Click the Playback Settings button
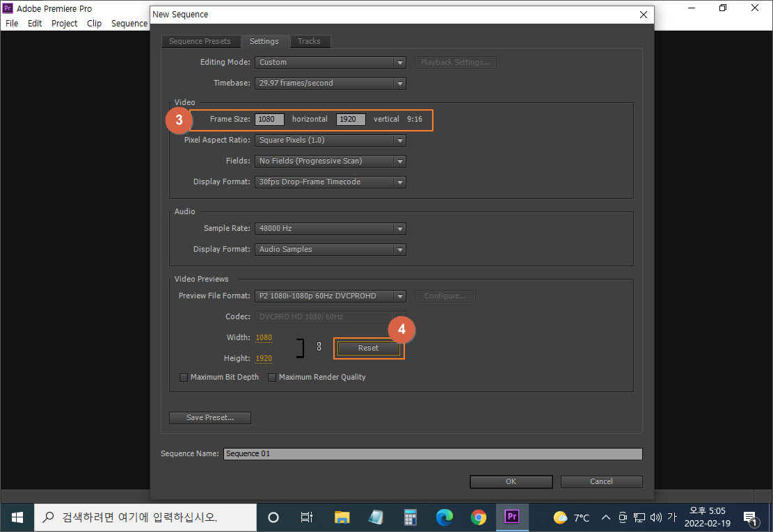Screen dimensions: 773x532 [x=456, y=63]
